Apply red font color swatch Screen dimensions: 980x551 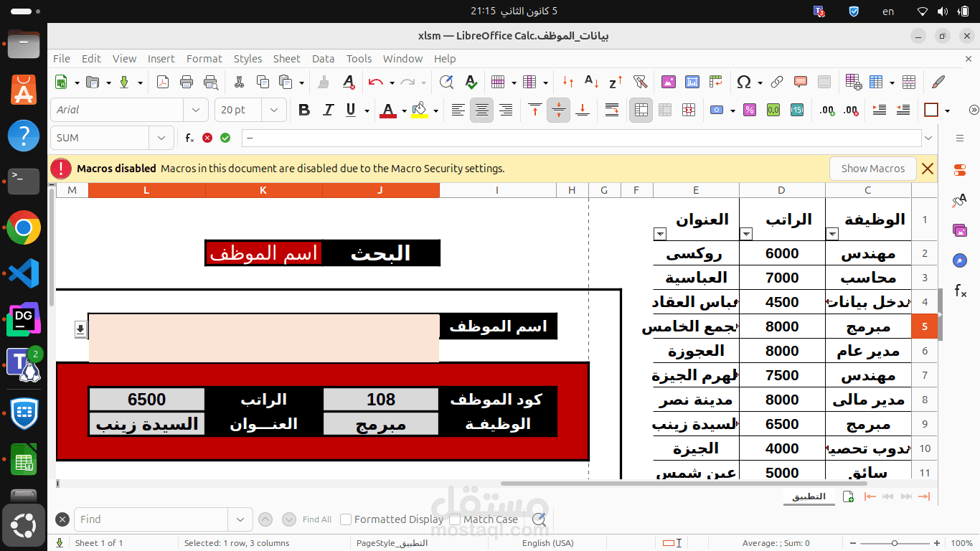coord(388,110)
